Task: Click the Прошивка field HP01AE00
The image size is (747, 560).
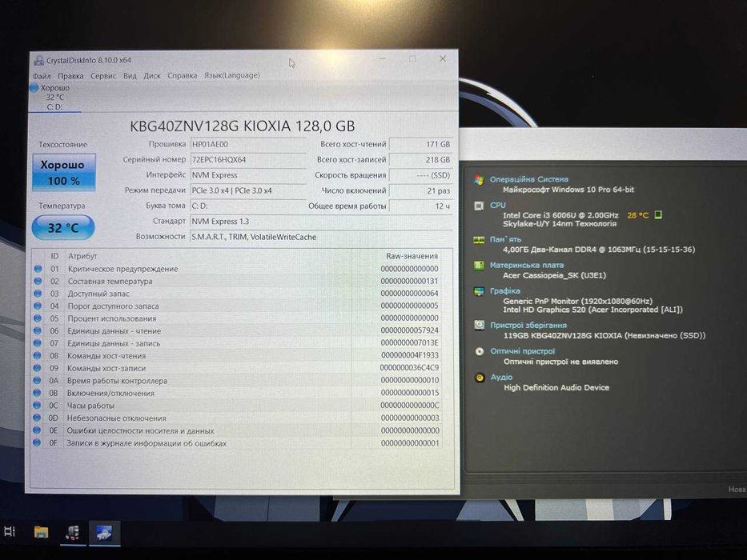Action: point(247,144)
